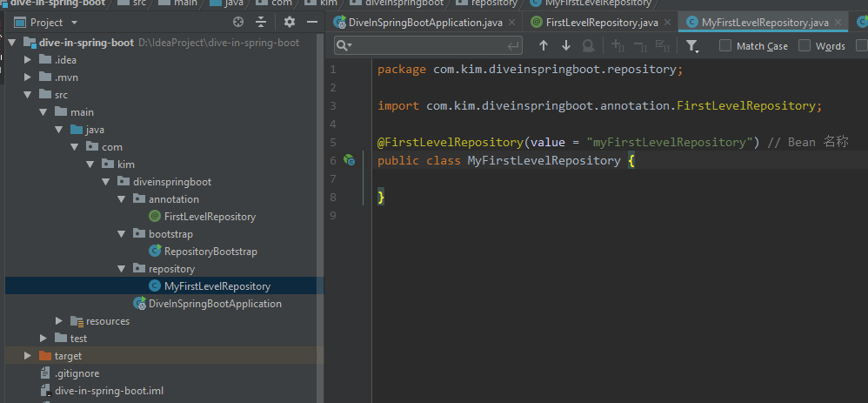Close the MyFirstLevelRepository.java tab
This screenshot has height=403, width=868.
click(838, 22)
